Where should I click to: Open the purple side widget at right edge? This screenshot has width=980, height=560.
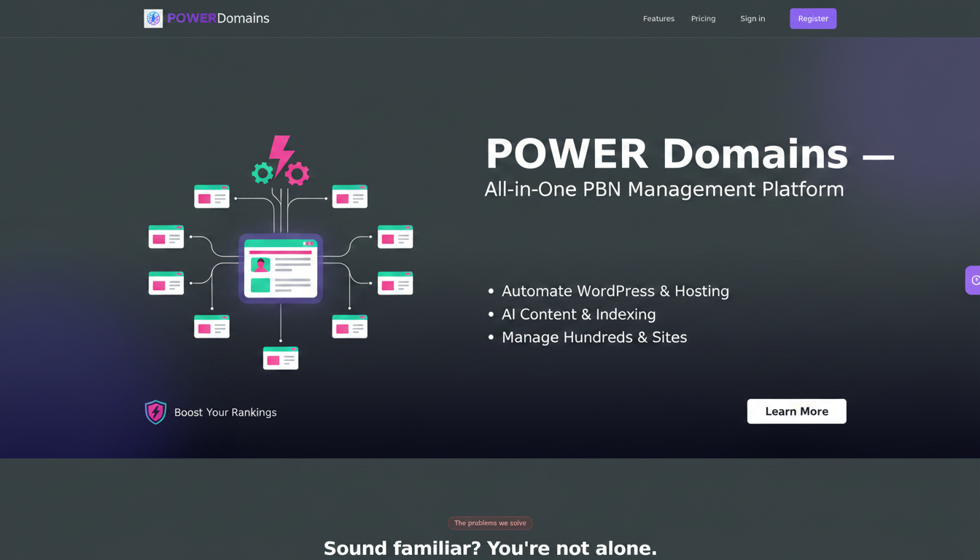(x=973, y=280)
